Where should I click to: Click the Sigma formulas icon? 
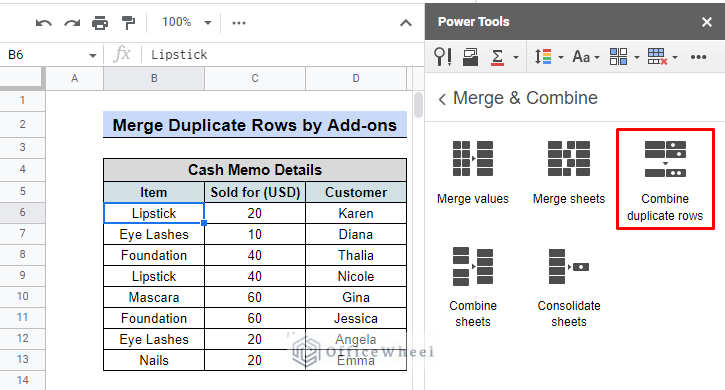coord(498,57)
